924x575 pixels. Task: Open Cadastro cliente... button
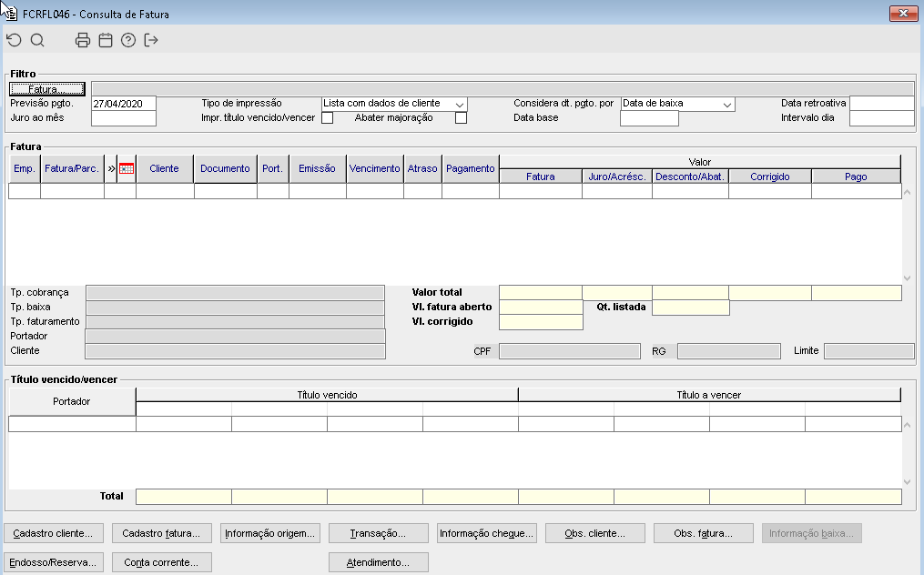click(54, 533)
